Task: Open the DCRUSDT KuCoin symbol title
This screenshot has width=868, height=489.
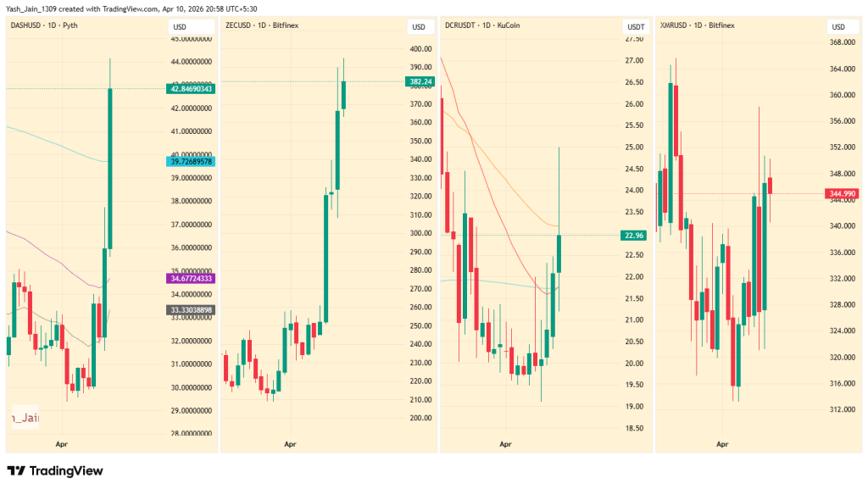Action: coord(482,25)
